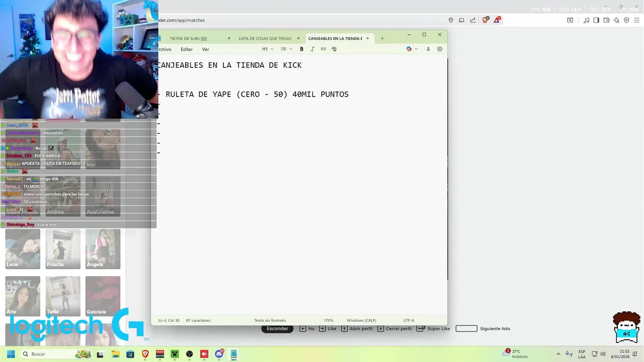Screen dimensions: 644x362
Task: Place cursor in the RULETA DE YAPE line
Action: [257, 95]
